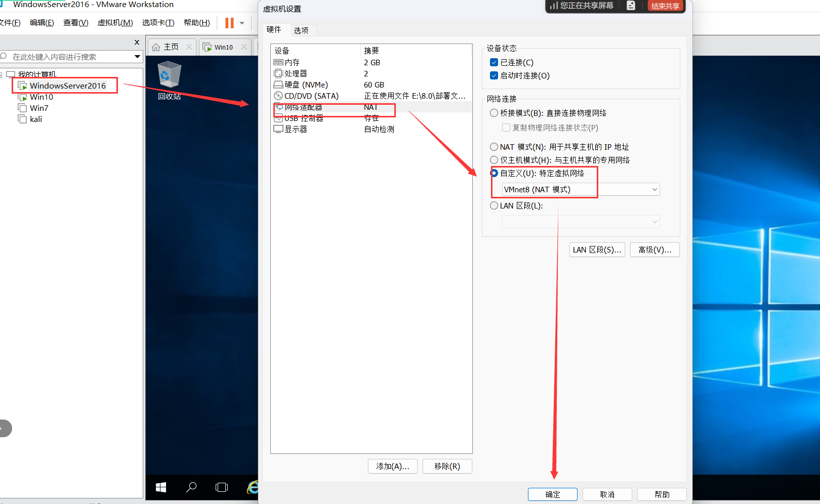Click the 帮助 button in settings dialog
The width and height of the screenshot is (820, 504).
pyautogui.click(x=662, y=494)
